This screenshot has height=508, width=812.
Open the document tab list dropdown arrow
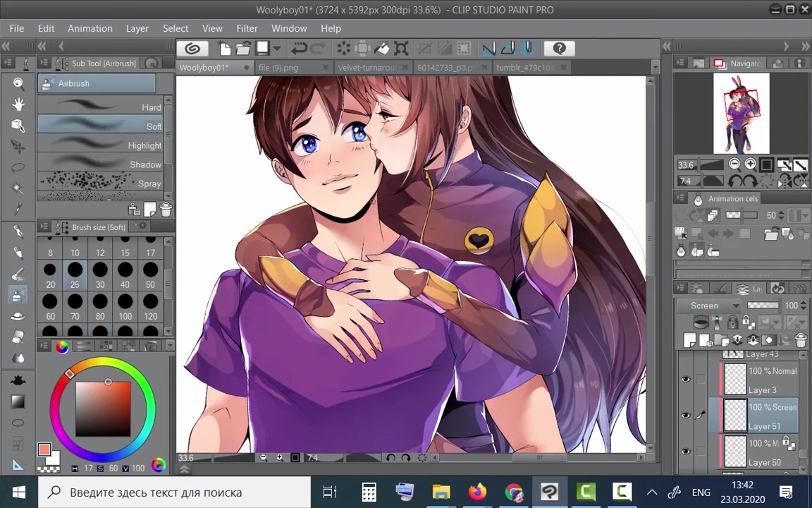coord(654,67)
